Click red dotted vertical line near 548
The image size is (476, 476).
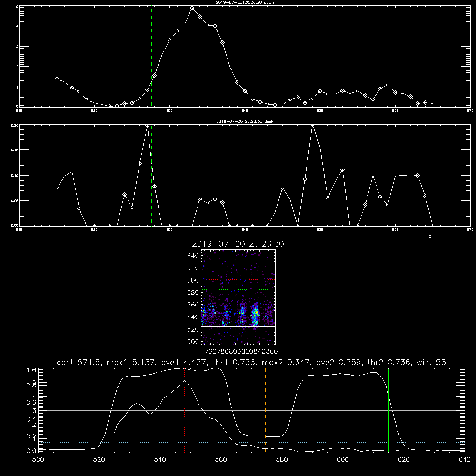coord(184,410)
